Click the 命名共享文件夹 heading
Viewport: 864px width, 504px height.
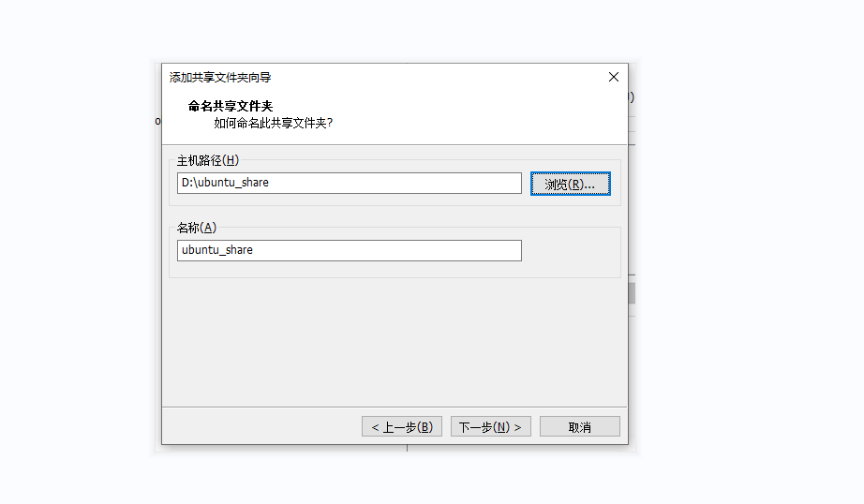coord(231,106)
